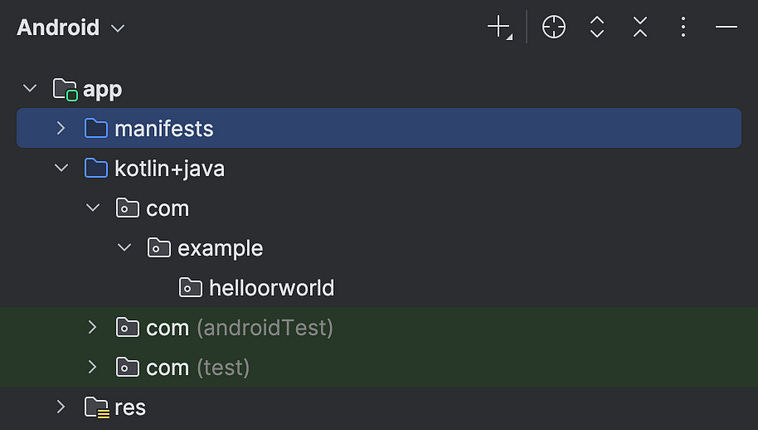Expand the res folder chevron
Screen dimensions: 758x430
pyautogui.click(x=61, y=407)
